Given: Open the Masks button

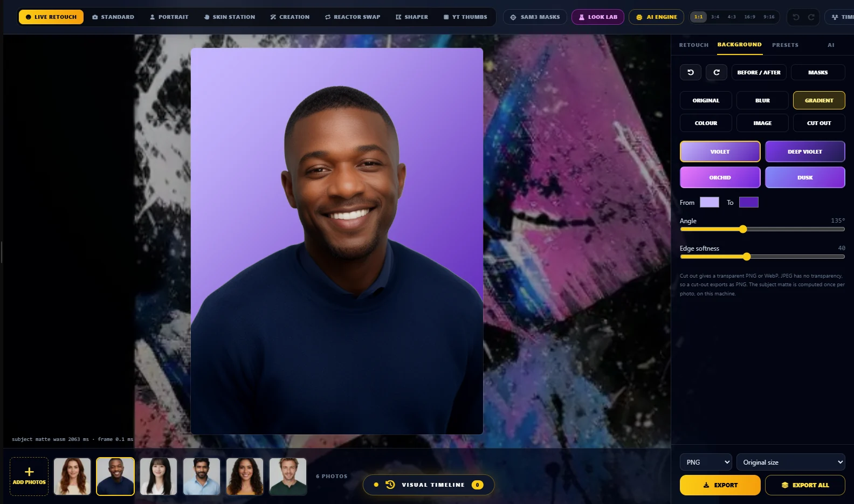Looking at the screenshot, I should (x=818, y=72).
